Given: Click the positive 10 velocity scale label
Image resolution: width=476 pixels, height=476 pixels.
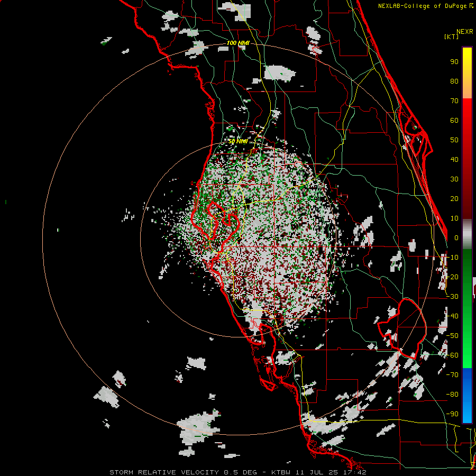Looking at the screenshot, I should click(x=454, y=218).
